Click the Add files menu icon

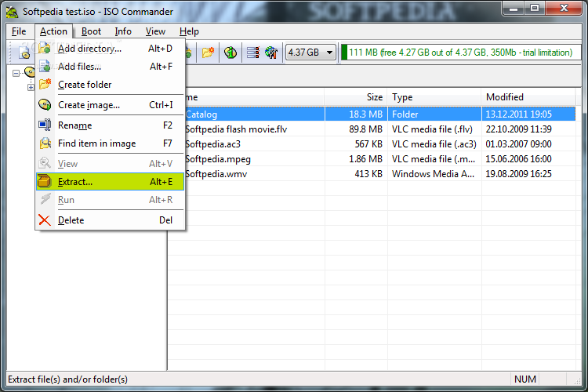pyautogui.click(x=45, y=67)
